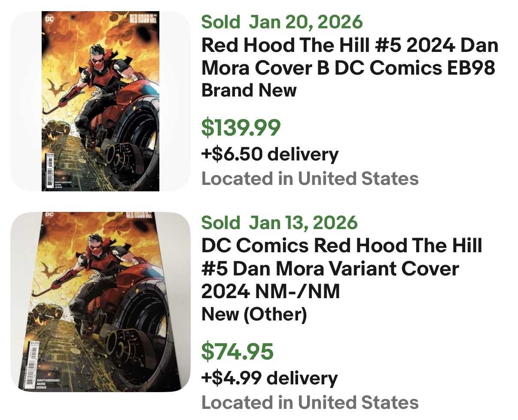Open the first Red Hood cover thumbnail

click(x=100, y=101)
